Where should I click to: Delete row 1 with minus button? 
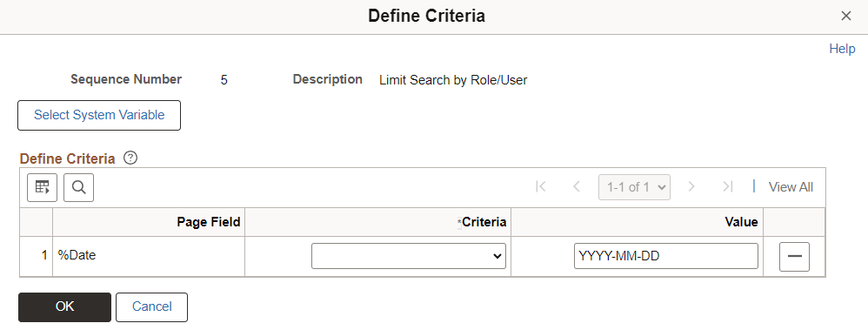(x=794, y=256)
